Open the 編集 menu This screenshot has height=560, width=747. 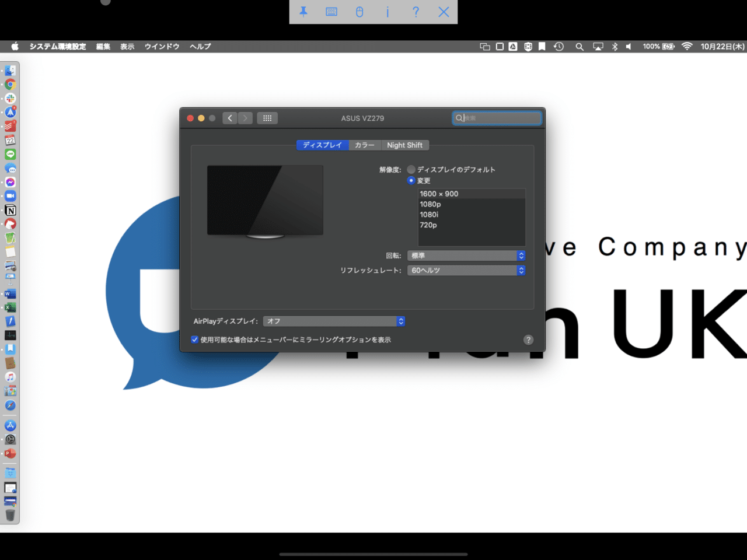coord(103,47)
